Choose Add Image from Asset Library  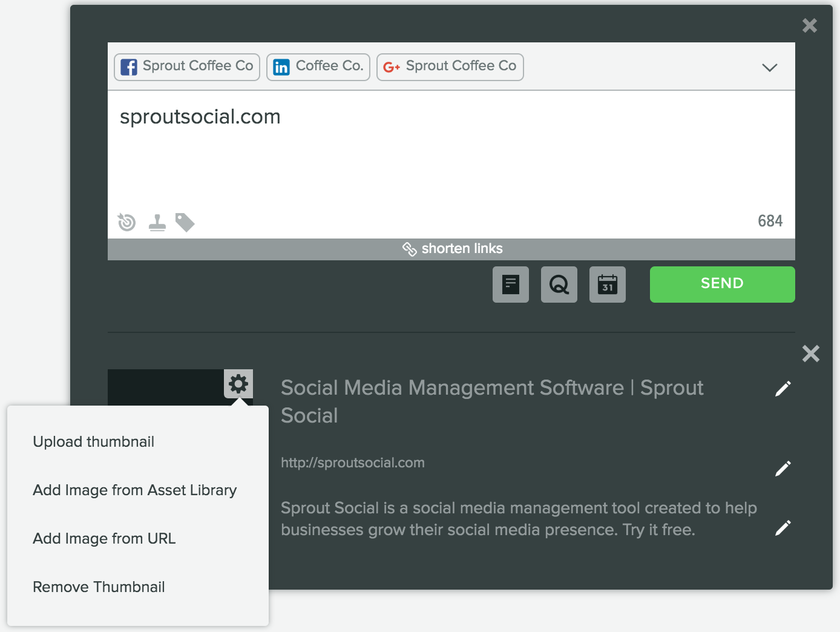pos(135,490)
